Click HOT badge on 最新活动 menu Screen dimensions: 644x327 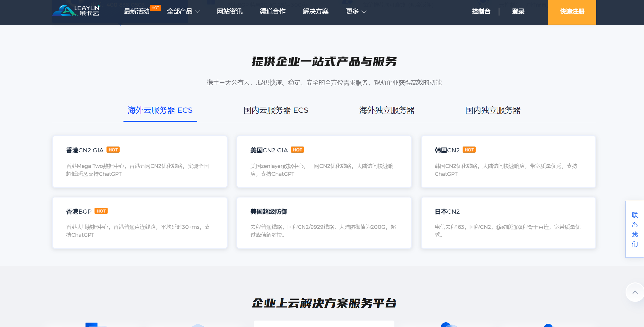[155, 8]
